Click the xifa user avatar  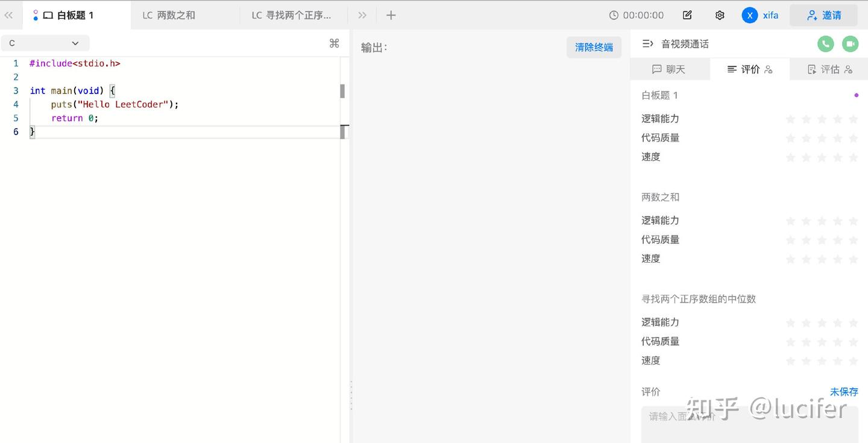click(750, 15)
